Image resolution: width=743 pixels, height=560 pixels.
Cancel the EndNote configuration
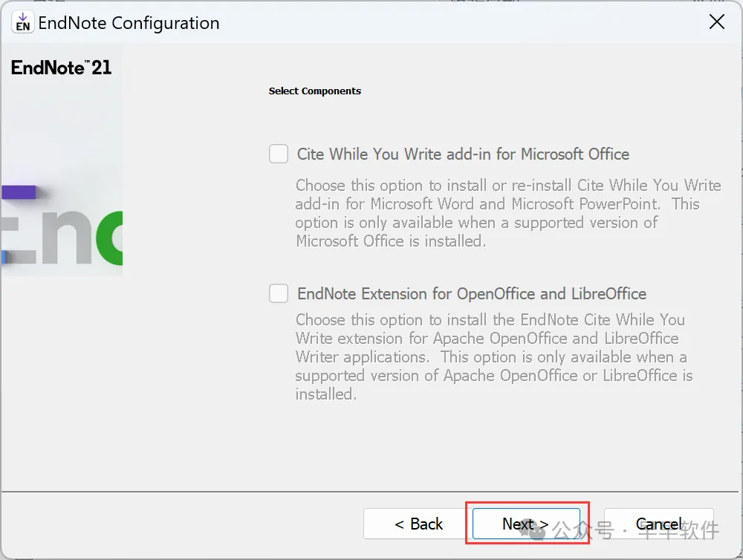pyautogui.click(x=658, y=524)
